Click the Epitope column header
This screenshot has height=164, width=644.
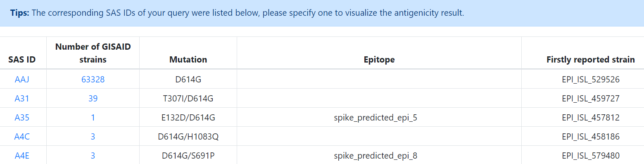tap(379, 60)
